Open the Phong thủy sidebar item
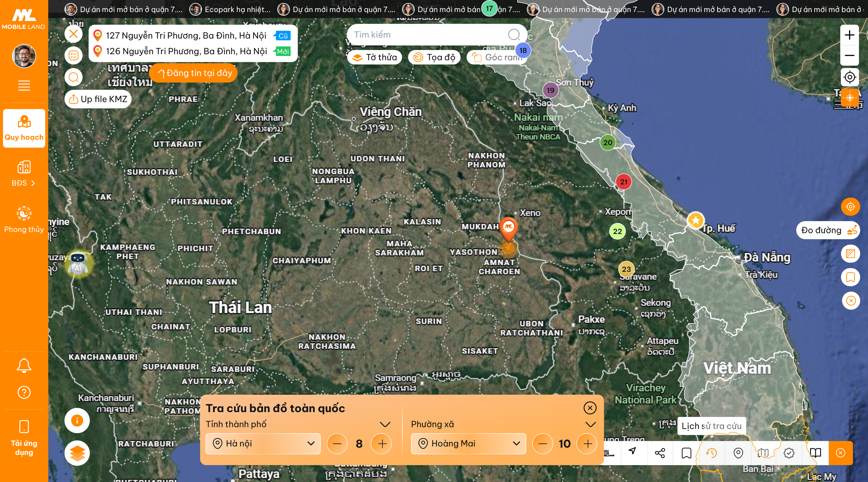The image size is (868, 482). pyautogui.click(x=24, y=220)
